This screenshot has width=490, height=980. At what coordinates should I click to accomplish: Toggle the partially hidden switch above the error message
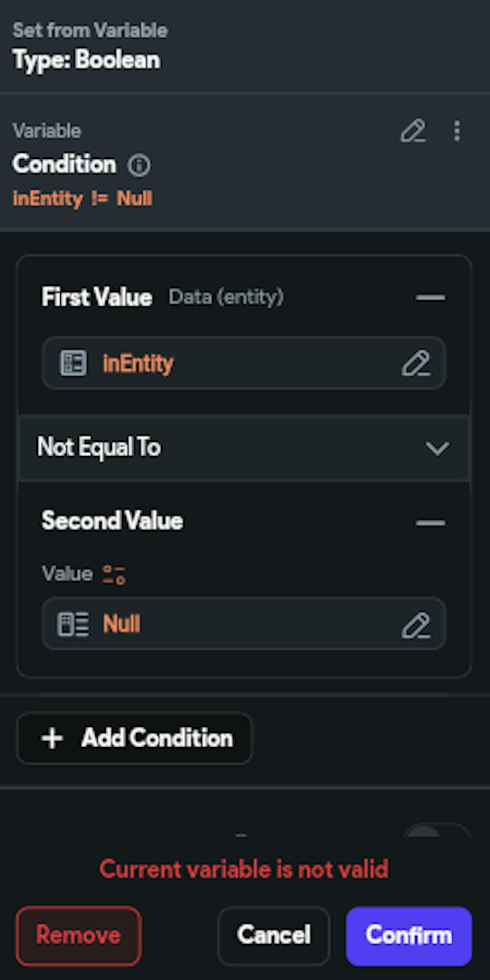click(x=436, y=831)
